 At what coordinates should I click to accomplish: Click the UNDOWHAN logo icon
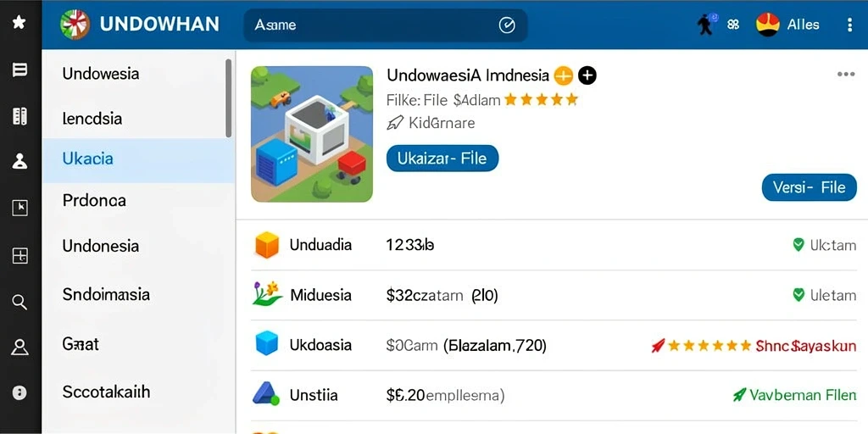pyautogui.click(x=75, y=25)
